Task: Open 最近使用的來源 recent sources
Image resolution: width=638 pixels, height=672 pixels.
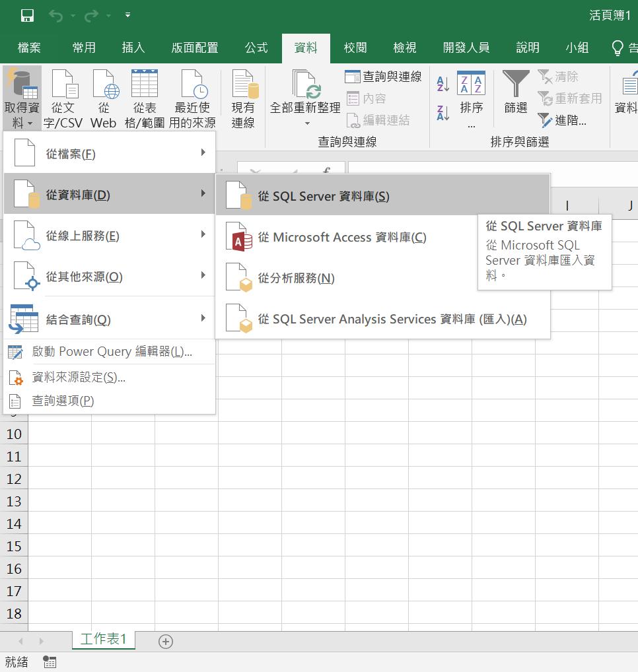Action: [x=192, y=98]
